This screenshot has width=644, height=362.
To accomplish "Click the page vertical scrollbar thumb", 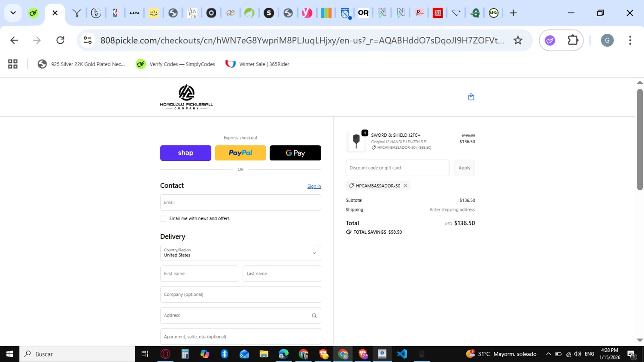I will click(640, 139).
